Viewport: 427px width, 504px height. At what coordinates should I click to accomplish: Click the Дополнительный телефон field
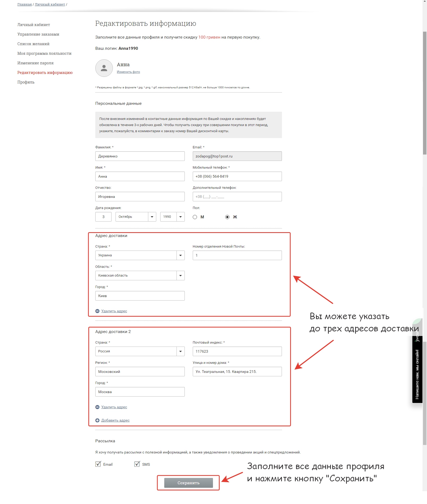click(x=237, y=197)
